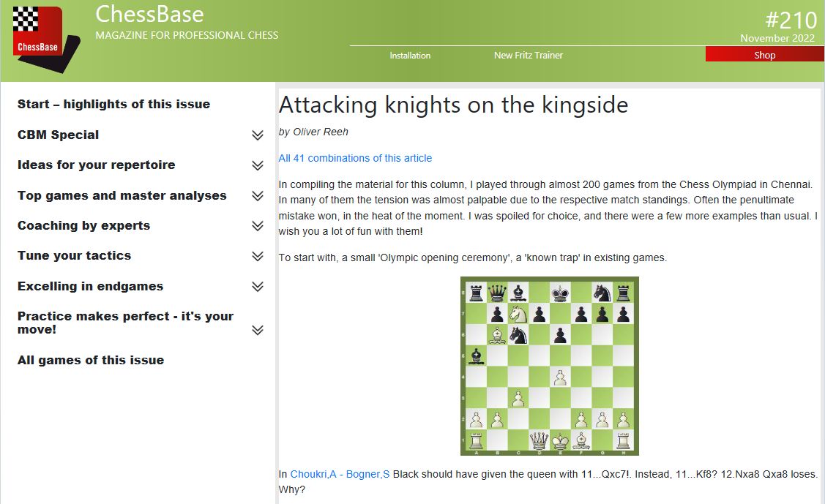Select the white bishop on f1
The width and height of the screenshot is (825, 504).
pos(581,440)
